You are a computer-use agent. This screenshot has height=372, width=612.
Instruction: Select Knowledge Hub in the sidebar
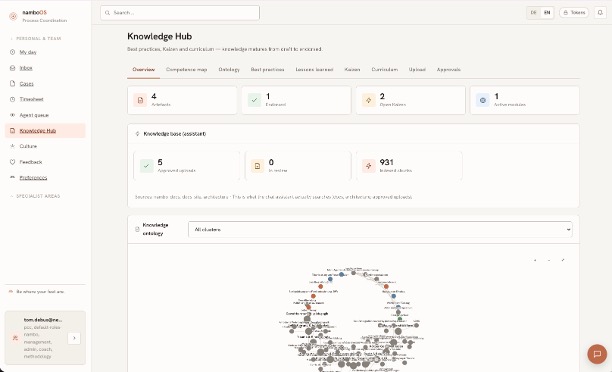coord(45,131)
